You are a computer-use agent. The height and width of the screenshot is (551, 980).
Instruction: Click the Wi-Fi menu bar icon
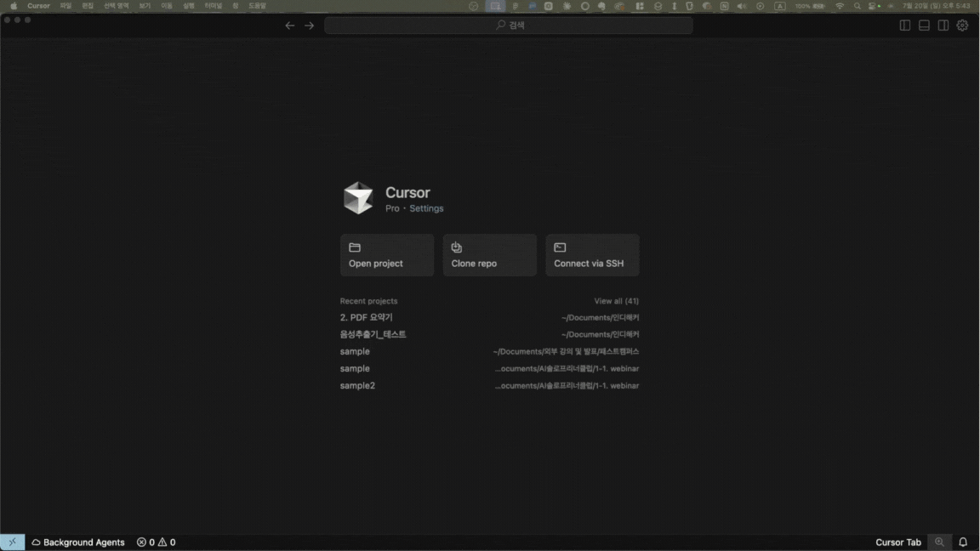coord(840,6)
